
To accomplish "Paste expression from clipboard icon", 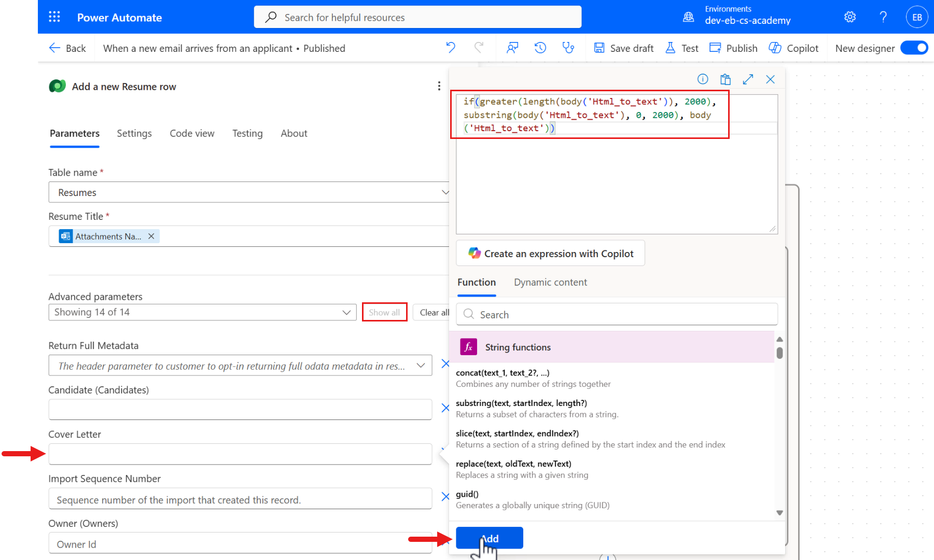I will [725, 79].
